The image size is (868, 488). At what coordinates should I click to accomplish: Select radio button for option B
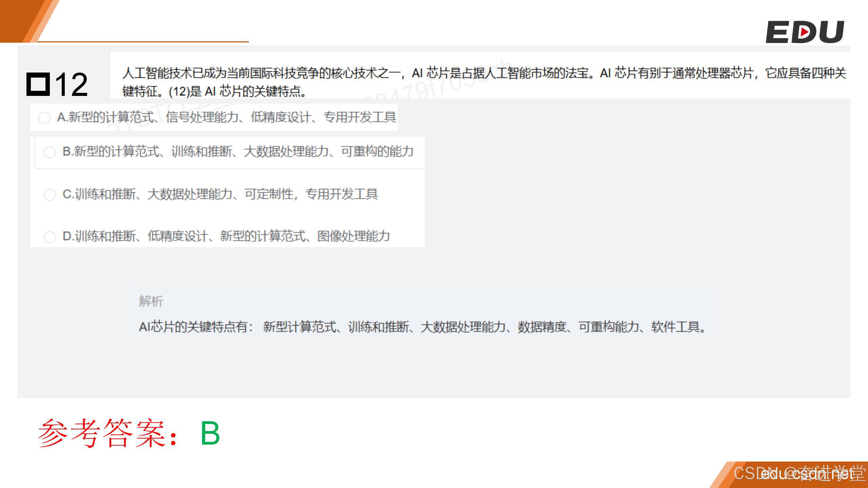point(50,152)
